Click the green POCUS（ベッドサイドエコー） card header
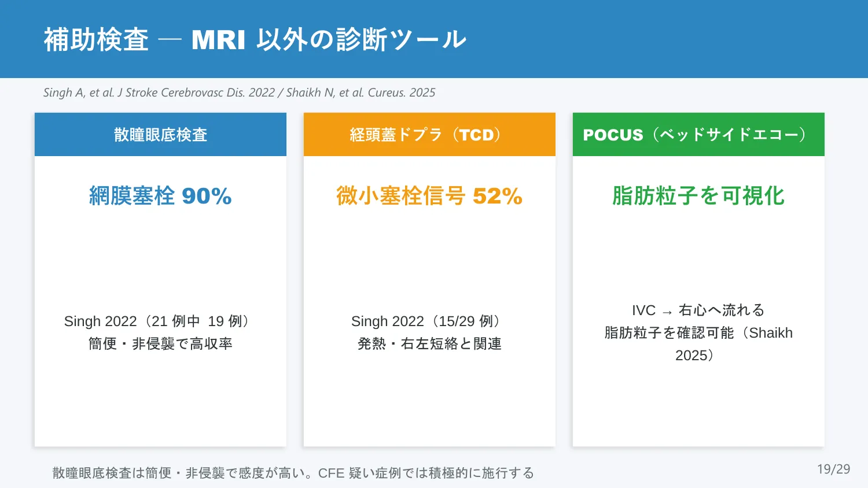Viewport: 868px width, 488px height. click(698, 134)
